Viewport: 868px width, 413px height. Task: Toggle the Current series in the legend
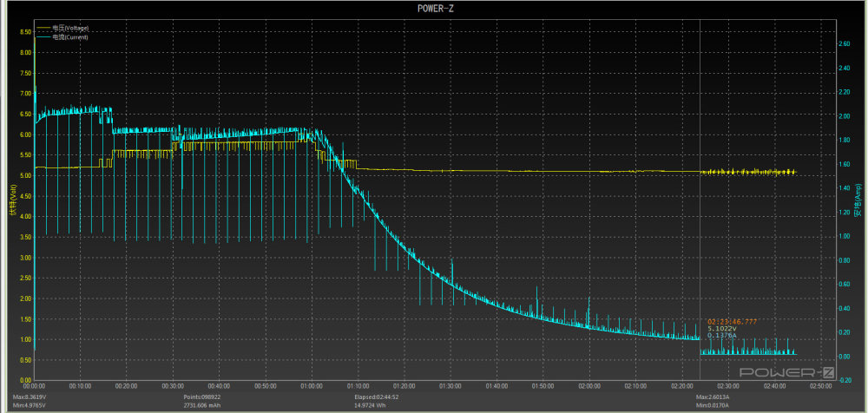point(70,37)
